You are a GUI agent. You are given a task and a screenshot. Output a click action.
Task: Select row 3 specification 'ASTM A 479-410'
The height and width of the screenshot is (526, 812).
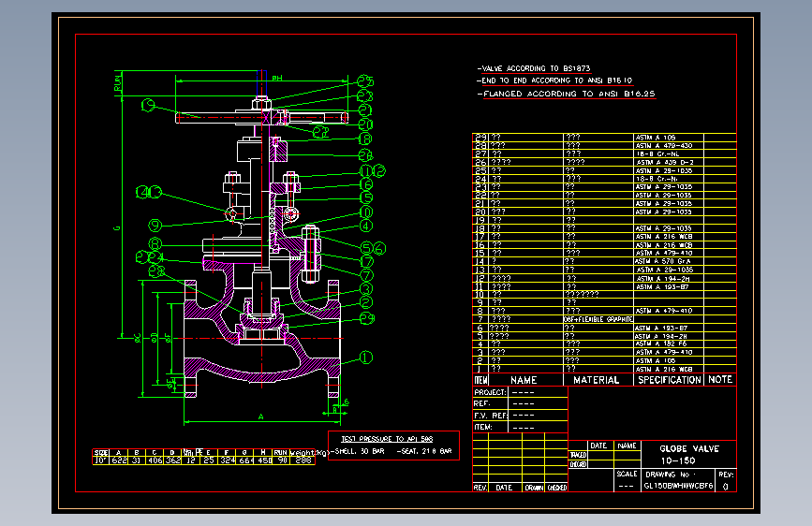click(x=664, y=352)
